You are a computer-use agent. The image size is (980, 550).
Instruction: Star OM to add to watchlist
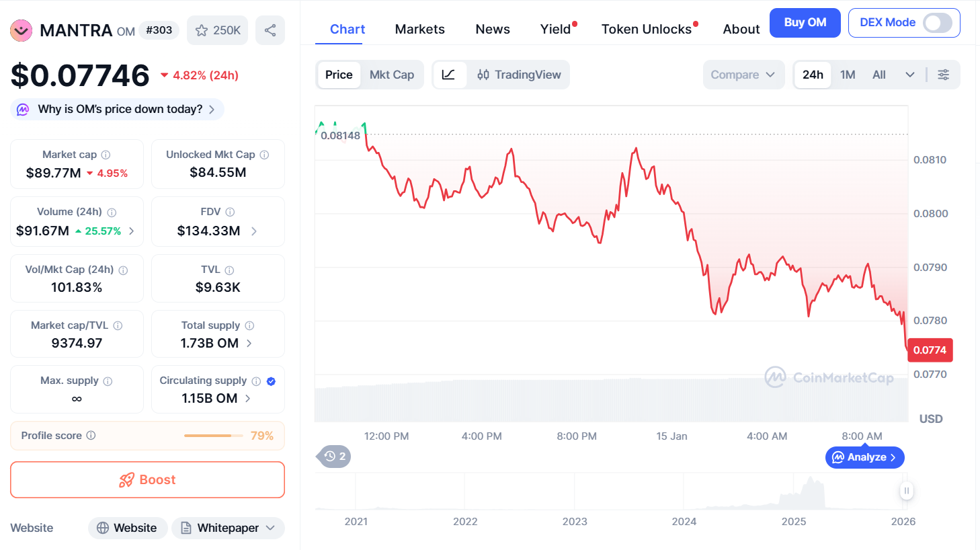coord(200,30)
